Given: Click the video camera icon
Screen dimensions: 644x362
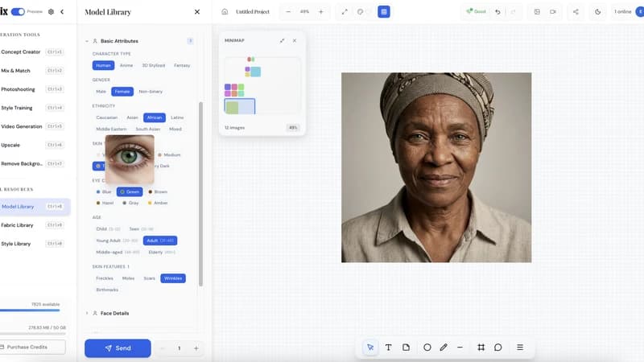Looking at the screenshot, I should point(553,11).
